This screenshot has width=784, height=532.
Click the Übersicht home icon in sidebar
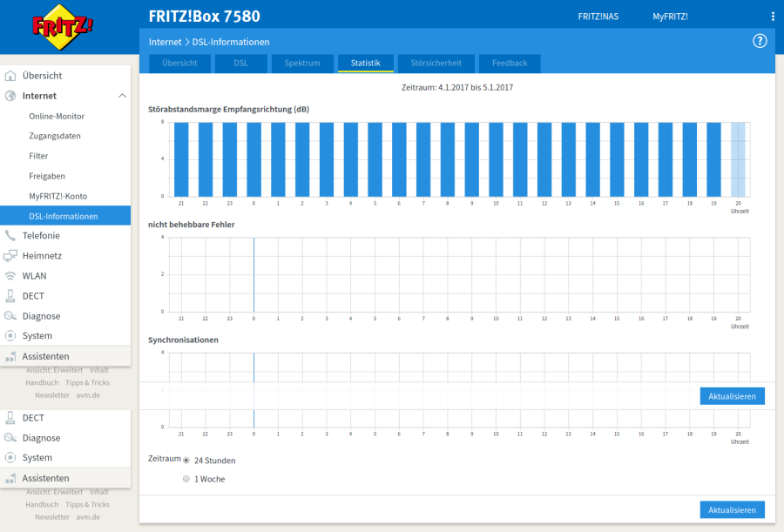(10, 76)
